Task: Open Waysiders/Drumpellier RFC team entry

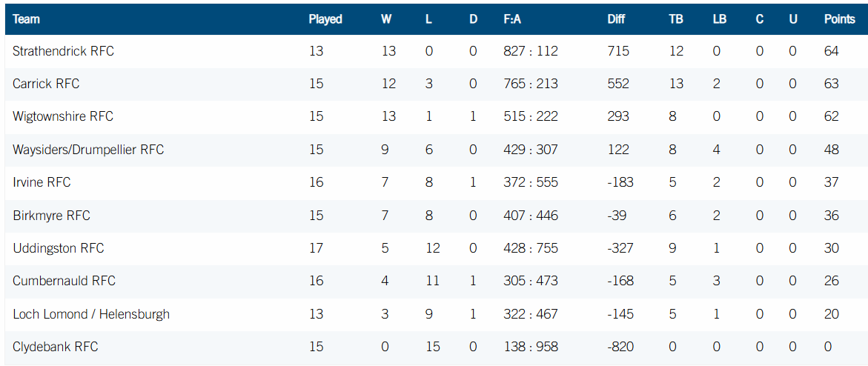Action: click(88, 150)
